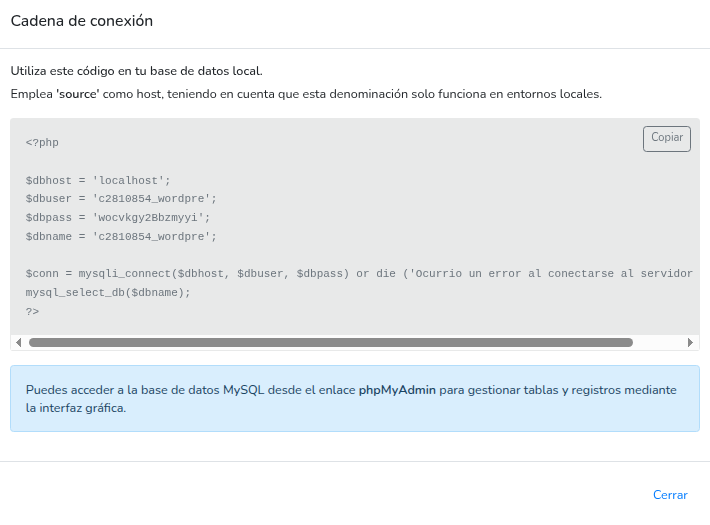Click the $dbuser code line
Viewport: 710px width, 525px height.
tap(121, 199)
